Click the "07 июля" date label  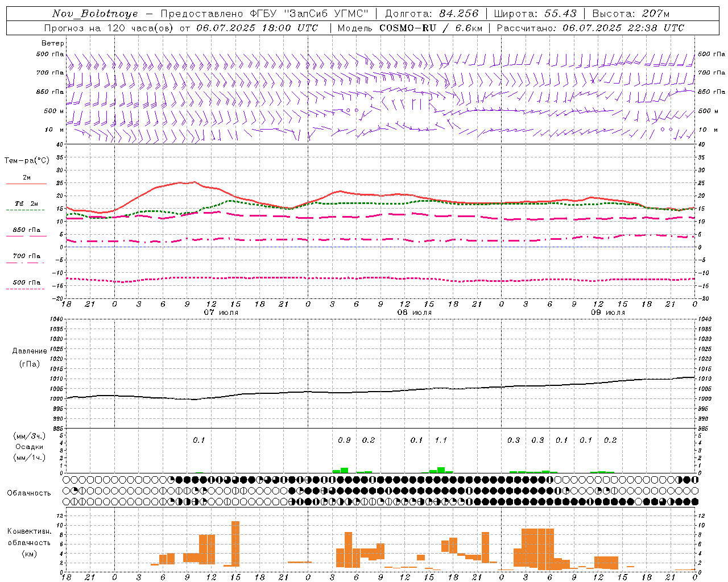click(x=221, y=313)
